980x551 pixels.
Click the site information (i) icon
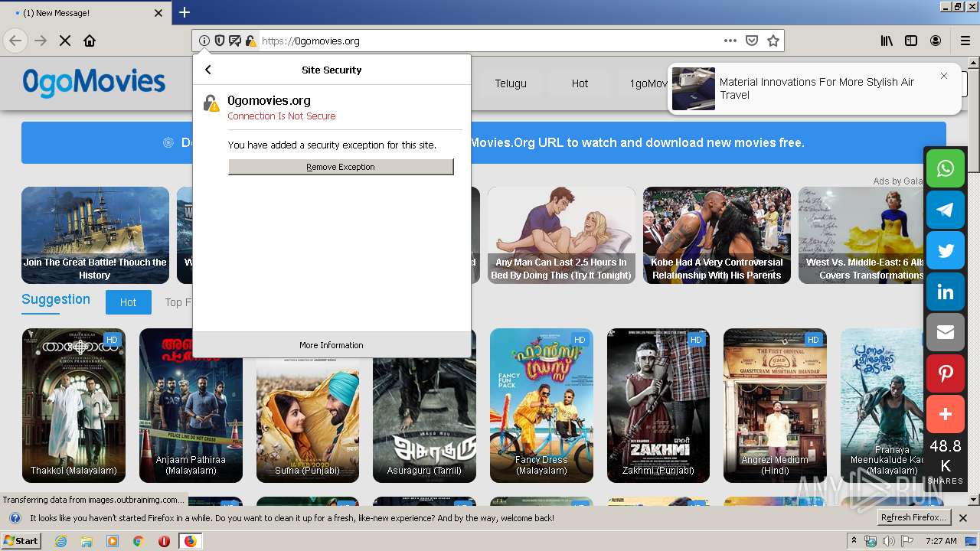click(204, 41)
